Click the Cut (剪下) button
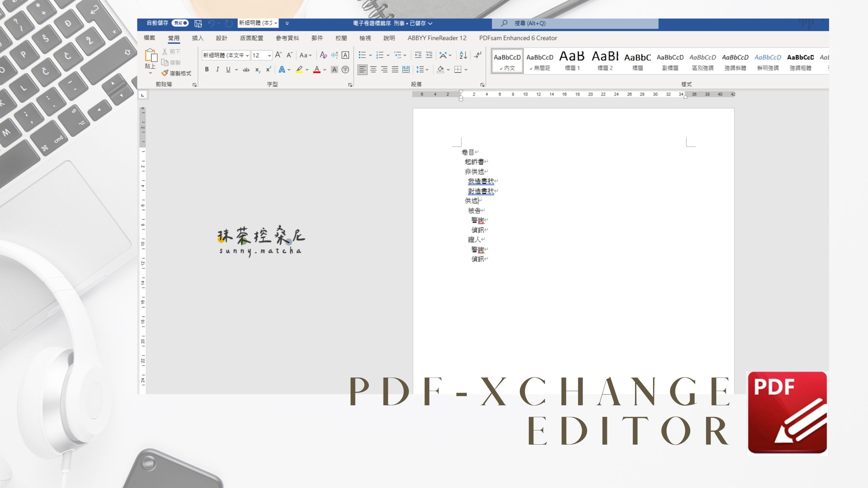 coord(171,52)
